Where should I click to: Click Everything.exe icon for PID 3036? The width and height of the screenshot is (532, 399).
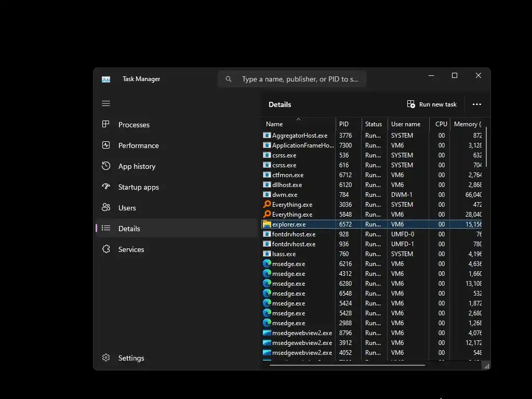(267, 204)
